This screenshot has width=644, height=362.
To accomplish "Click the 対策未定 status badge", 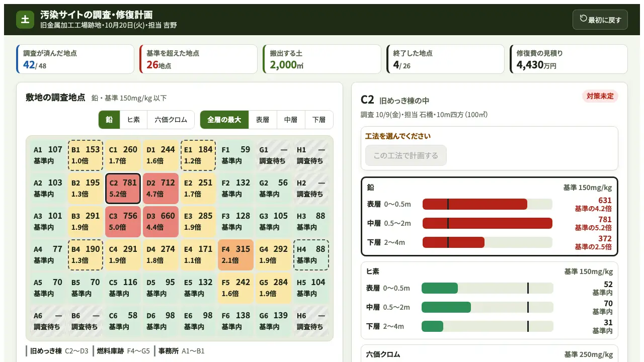I will pos(600,96).
